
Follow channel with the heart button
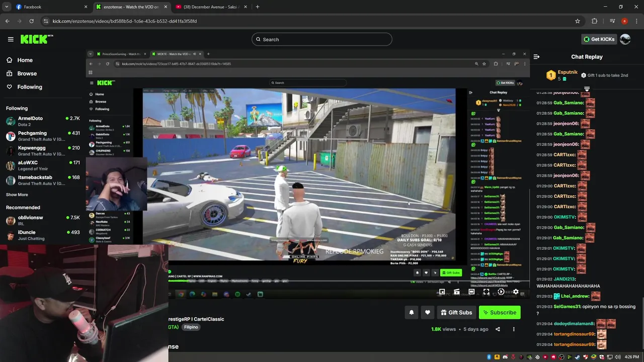tap(428, 312)
